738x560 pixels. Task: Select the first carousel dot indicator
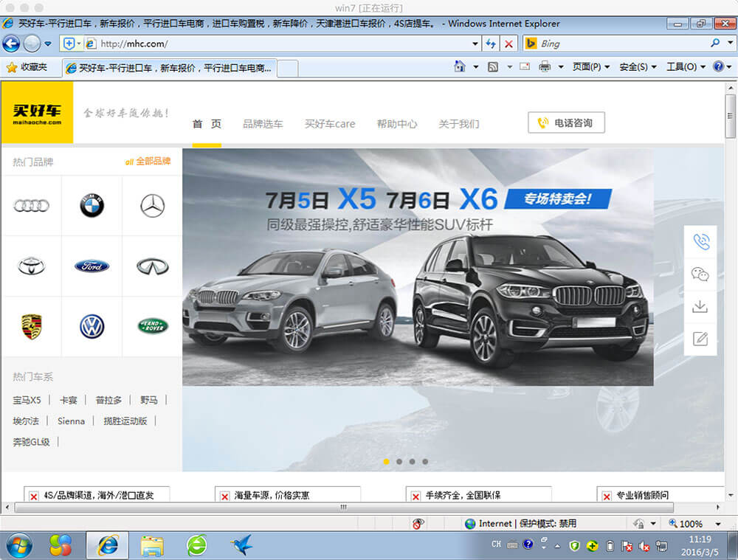tap(387, 462)
